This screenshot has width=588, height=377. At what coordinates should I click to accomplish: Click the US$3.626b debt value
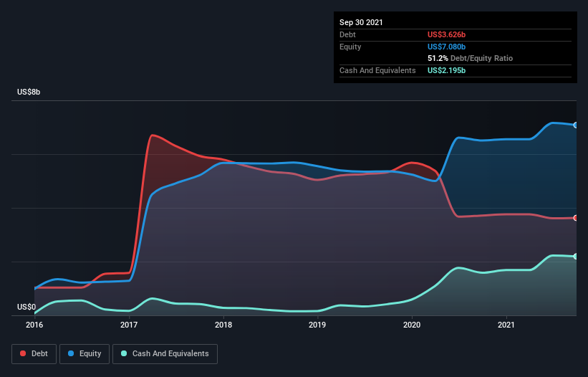[446, 34]
